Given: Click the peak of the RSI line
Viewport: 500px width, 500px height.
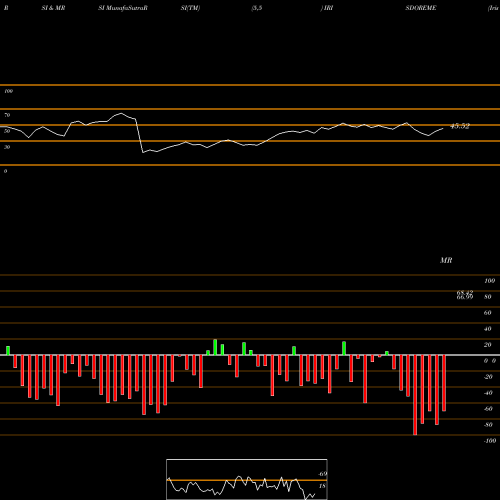Looking at the screenshot, I should (x=121, y=114).
